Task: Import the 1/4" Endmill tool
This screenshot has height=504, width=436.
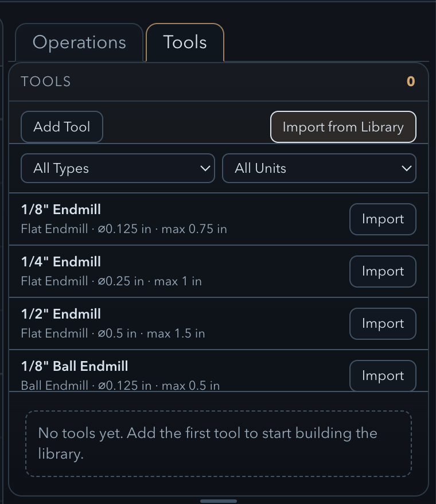Action: coord(383,272)
